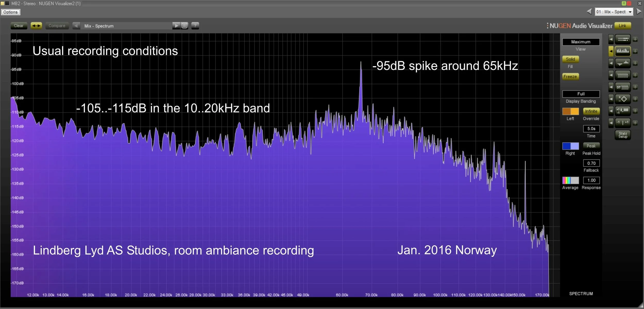The height and width of the screenshot is (309, 644).
Task: Open Stats Setup
Action: click(623, 135)
